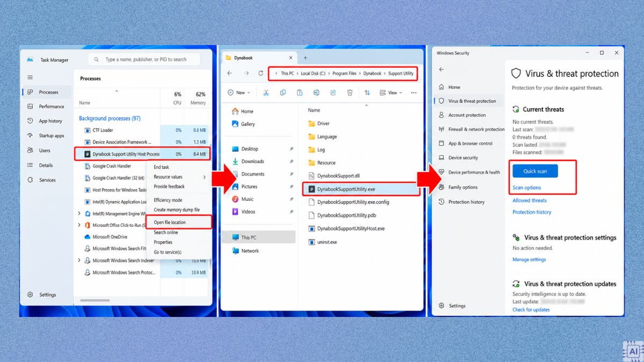644x362 pixels.
Task: Open Resource values submenu in context menu
Action: click(179, 177)
